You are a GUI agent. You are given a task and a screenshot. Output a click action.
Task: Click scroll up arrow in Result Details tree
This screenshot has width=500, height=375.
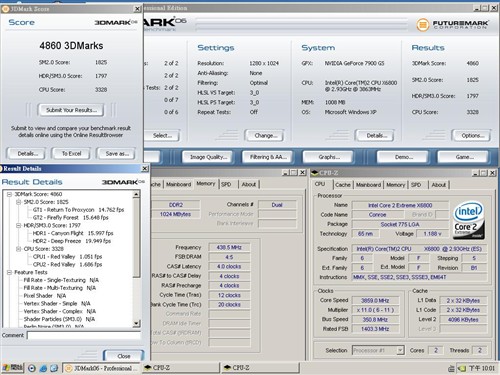click(x=136, y=194)
